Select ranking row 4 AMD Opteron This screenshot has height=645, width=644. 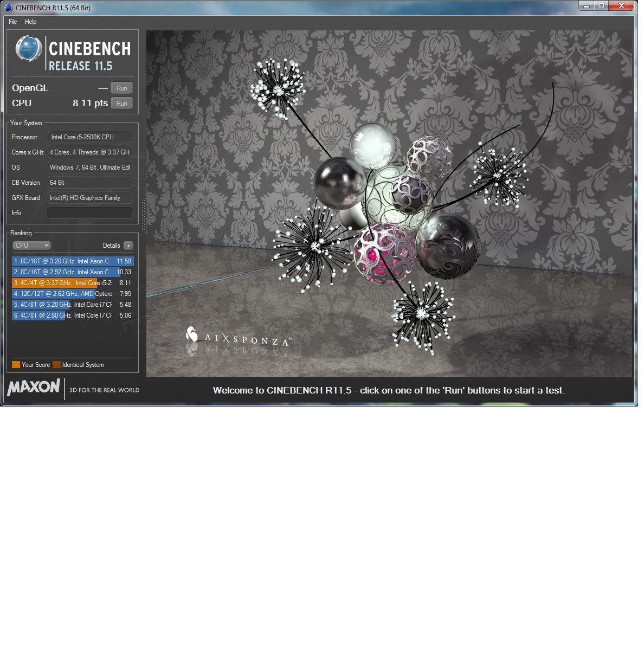[x=73, y=294]
